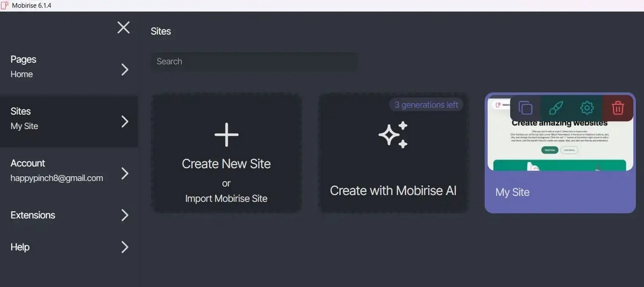Image resolution: width=644 pixels, height=287 pixels.
Task: Click the edit site brush icon
Action: [557, 108]
